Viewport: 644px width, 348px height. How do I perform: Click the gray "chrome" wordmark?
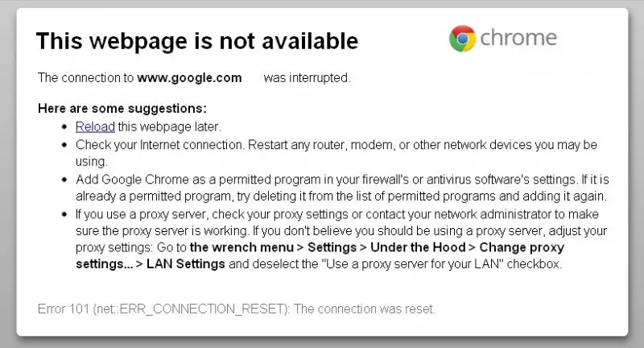tap(518, 38)
